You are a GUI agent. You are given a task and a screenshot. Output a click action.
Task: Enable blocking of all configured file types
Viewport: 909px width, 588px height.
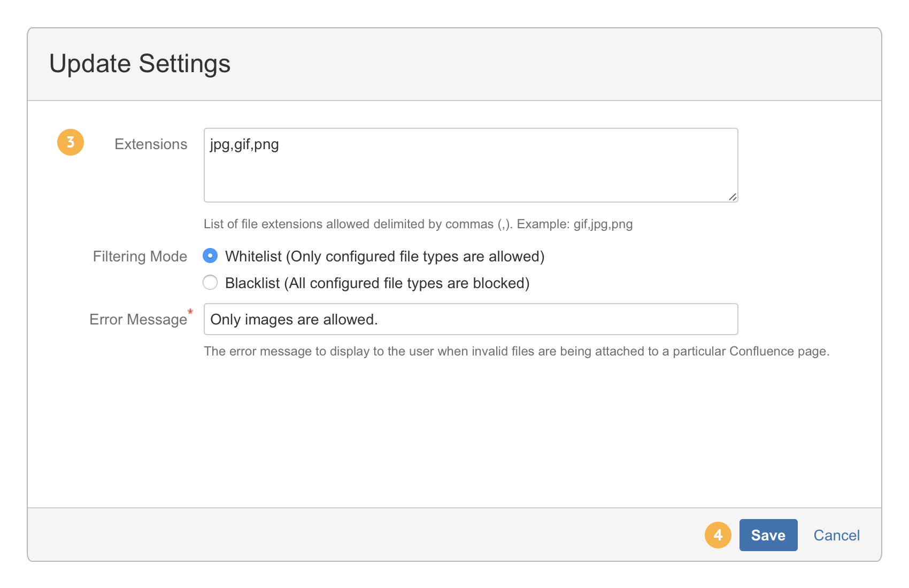(x=210, y=282)
